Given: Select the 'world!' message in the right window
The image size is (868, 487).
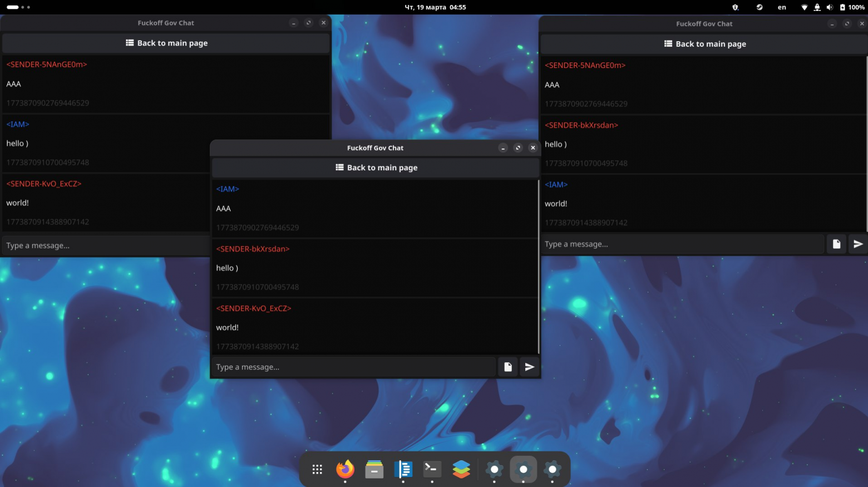Looking at the screenshot, I should [556, 204].
